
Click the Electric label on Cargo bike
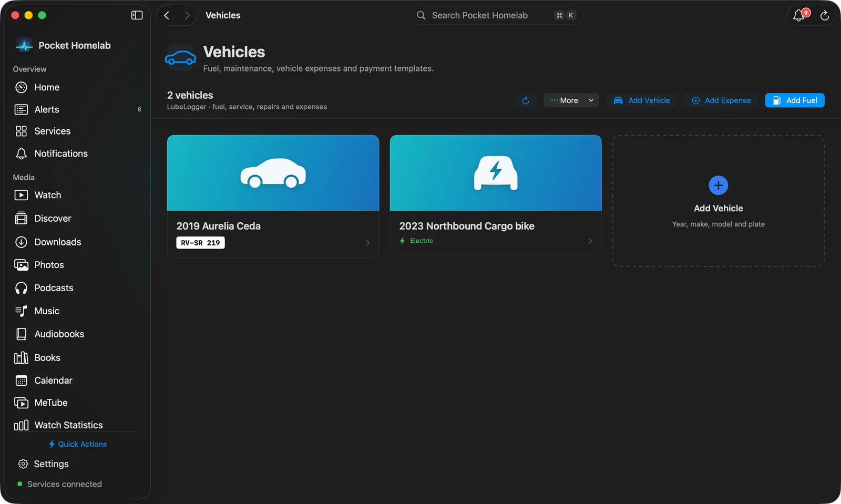422,241
